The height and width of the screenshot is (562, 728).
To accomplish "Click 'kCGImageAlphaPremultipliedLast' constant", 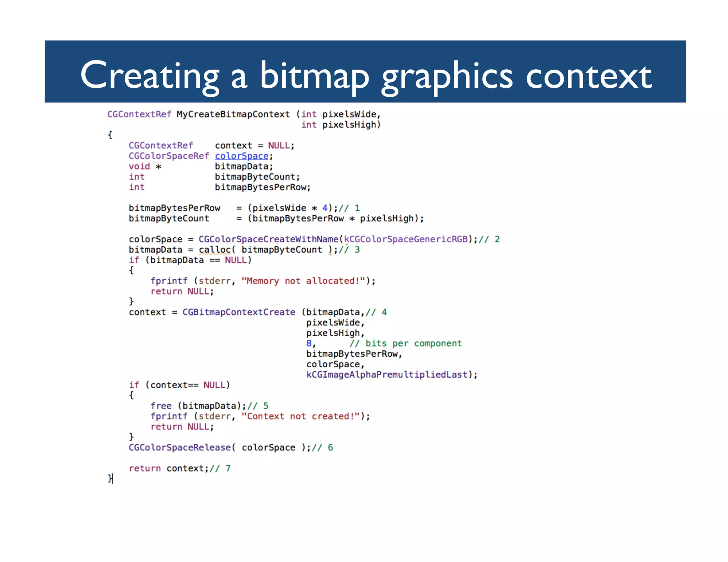I will [387, 375].
